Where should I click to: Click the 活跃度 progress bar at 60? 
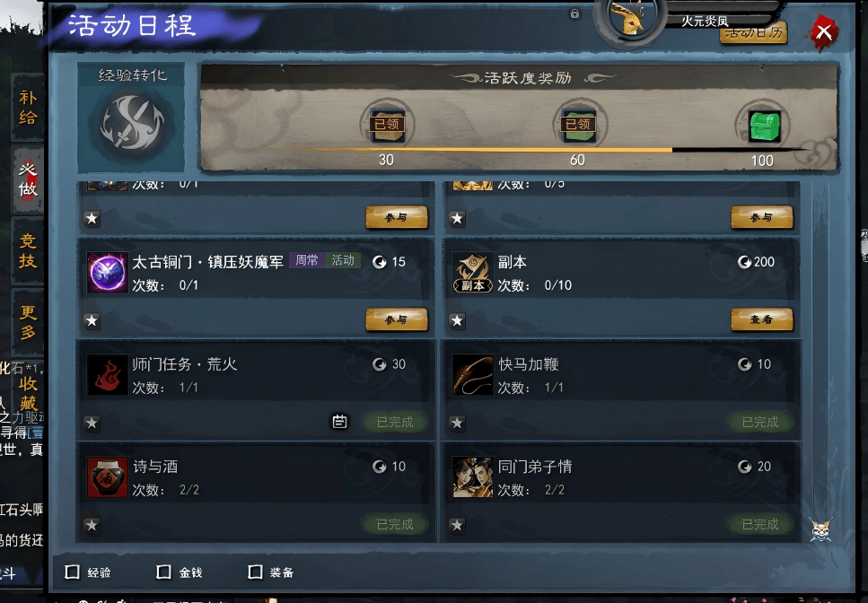coord(577,149)
